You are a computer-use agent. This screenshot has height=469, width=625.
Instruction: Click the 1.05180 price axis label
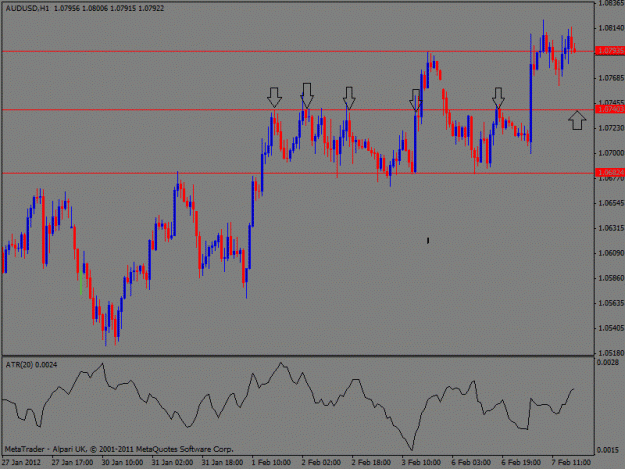click(x=611, y=353)
